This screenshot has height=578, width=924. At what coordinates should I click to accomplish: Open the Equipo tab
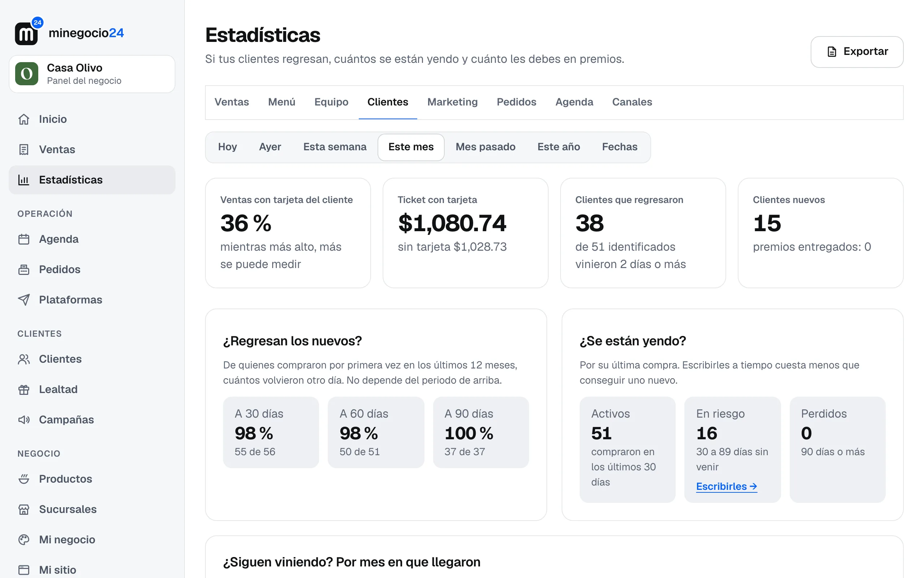coord(331,102)
